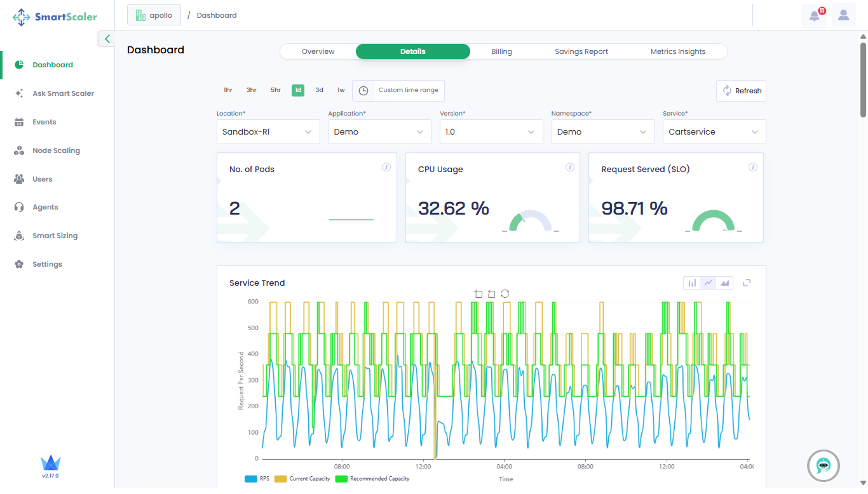Click the Custom time range field

[408, 90]
